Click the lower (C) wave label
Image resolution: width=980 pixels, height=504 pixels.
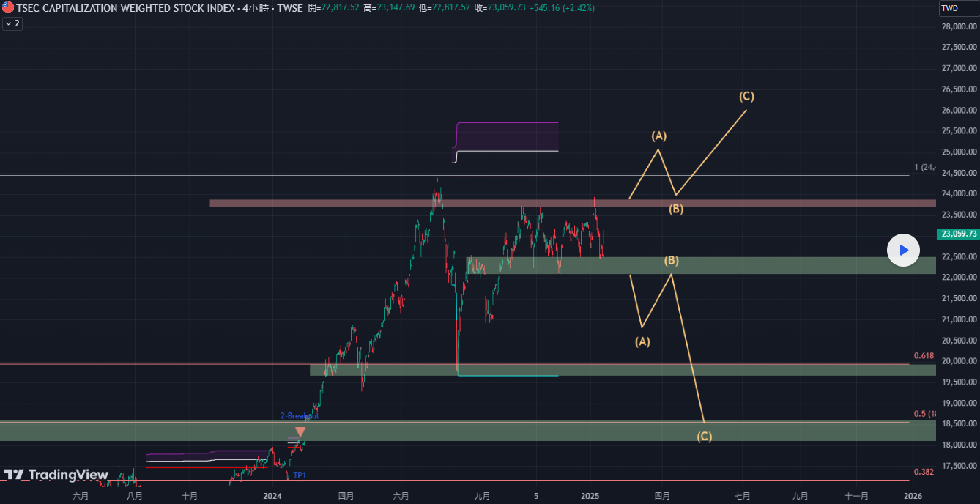[x=704, y=437]
